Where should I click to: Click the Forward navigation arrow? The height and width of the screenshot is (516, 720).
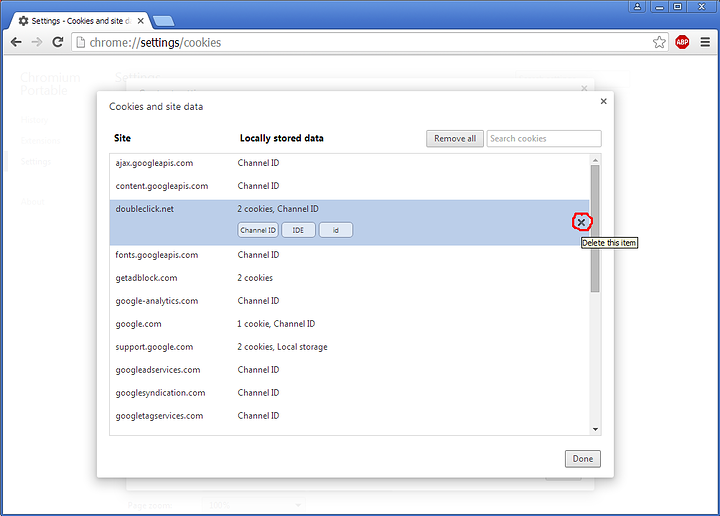pyautogui.click(x=37, y=42)
